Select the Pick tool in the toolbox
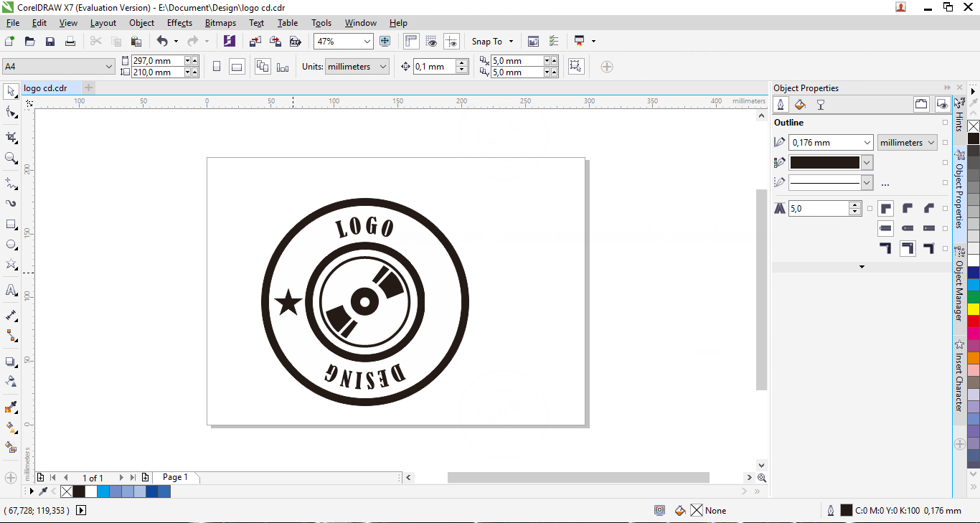The image size is (980, 523). pos(11,91)
